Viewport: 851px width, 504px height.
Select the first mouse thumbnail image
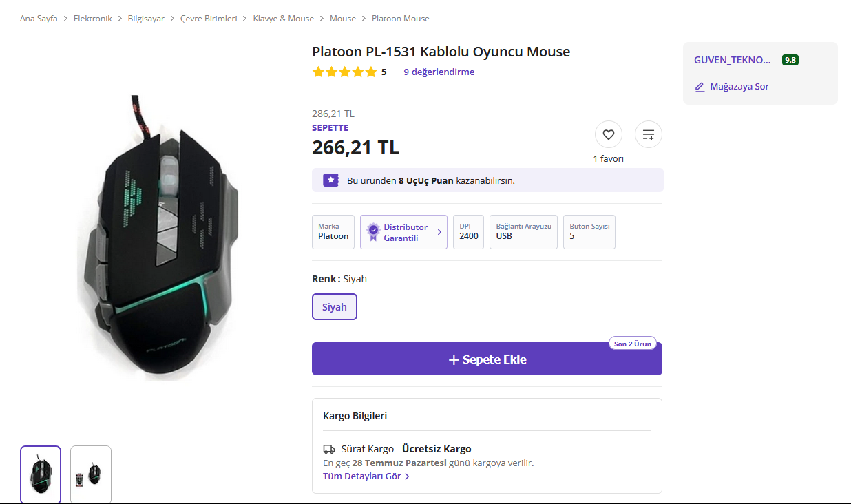point(41,474)
